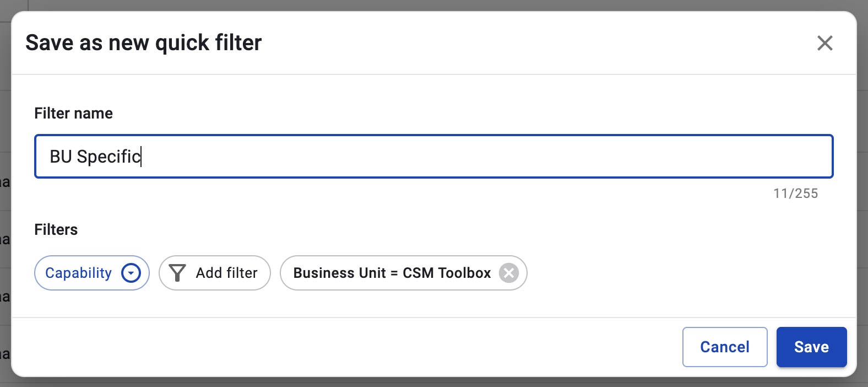Remove the Business Unit = CSM Toolbox filter
The height and width of the screenshot is (387, 868).
509,273
